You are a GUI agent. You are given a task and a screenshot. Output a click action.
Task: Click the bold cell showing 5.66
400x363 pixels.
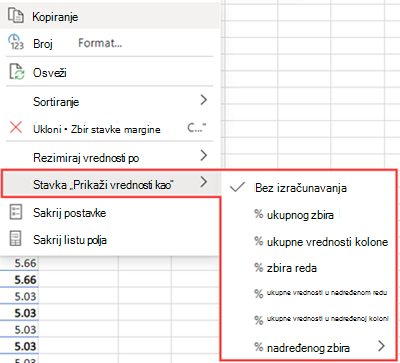click(x=19, y=280)
